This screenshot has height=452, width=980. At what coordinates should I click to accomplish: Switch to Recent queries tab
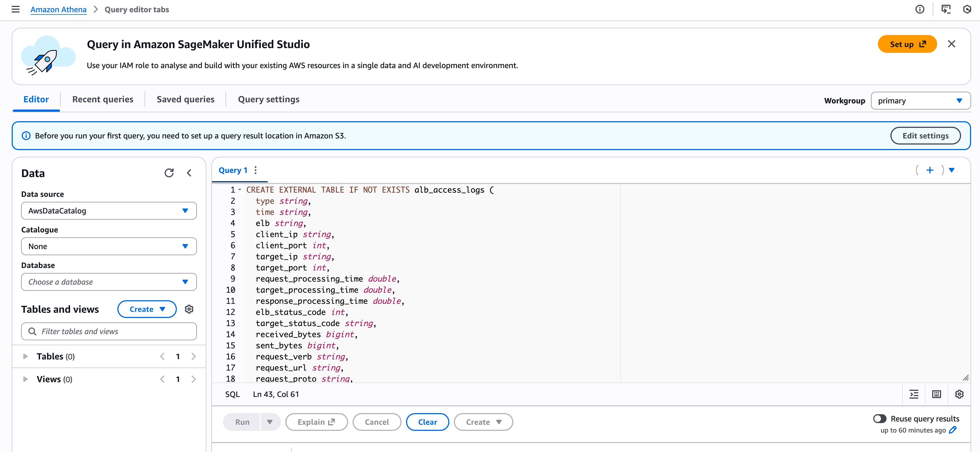[103, 99]
